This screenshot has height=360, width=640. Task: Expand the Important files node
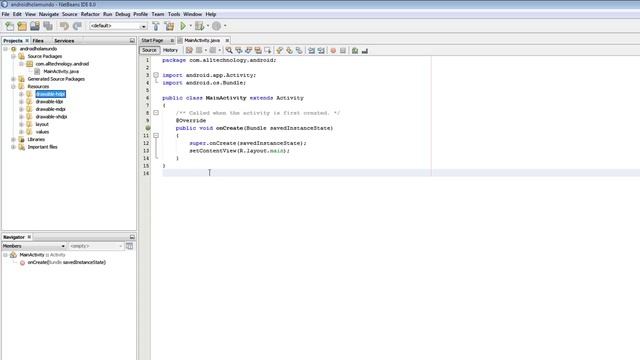[13, 147]
